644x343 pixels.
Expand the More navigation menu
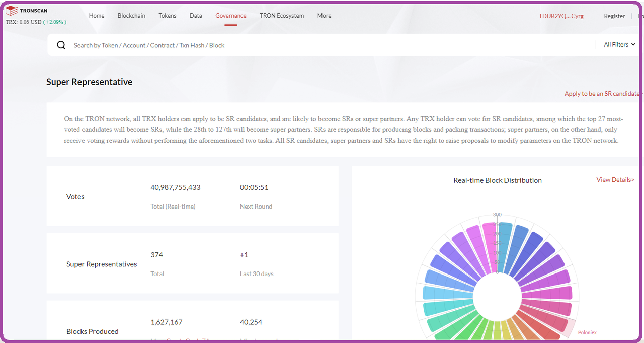(x=324, y=16)
